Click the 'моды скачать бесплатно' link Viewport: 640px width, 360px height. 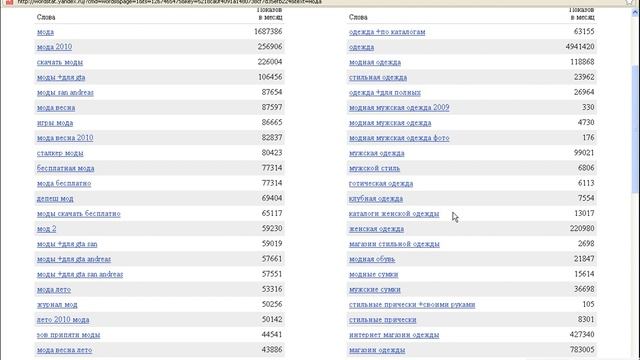[x=78, y=213]
